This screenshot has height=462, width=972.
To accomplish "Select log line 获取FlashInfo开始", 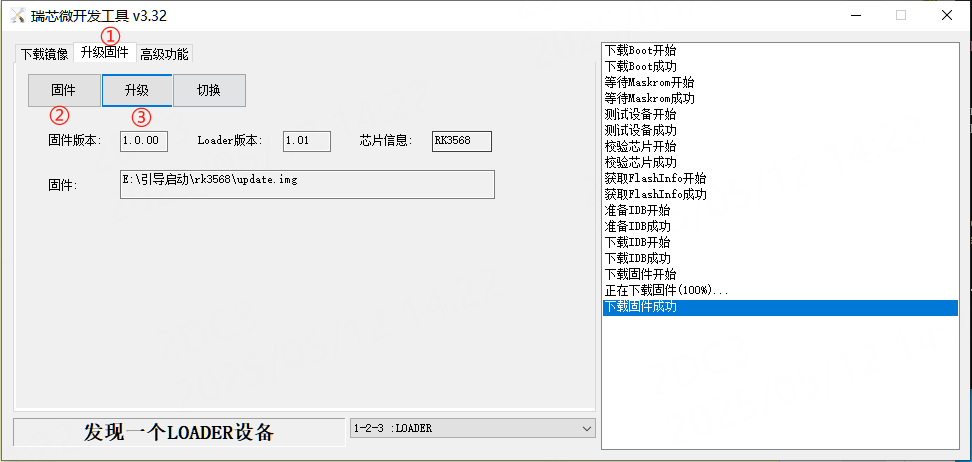I will 780,179.
